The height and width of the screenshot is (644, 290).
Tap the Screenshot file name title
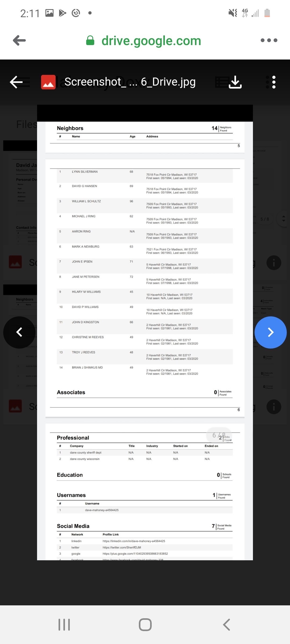130,82
